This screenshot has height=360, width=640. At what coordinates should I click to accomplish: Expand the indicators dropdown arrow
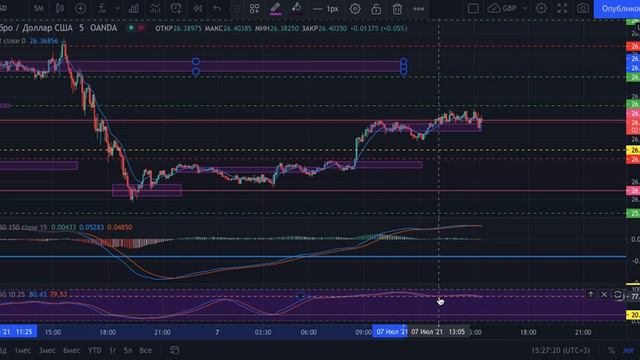coord(117,8)
